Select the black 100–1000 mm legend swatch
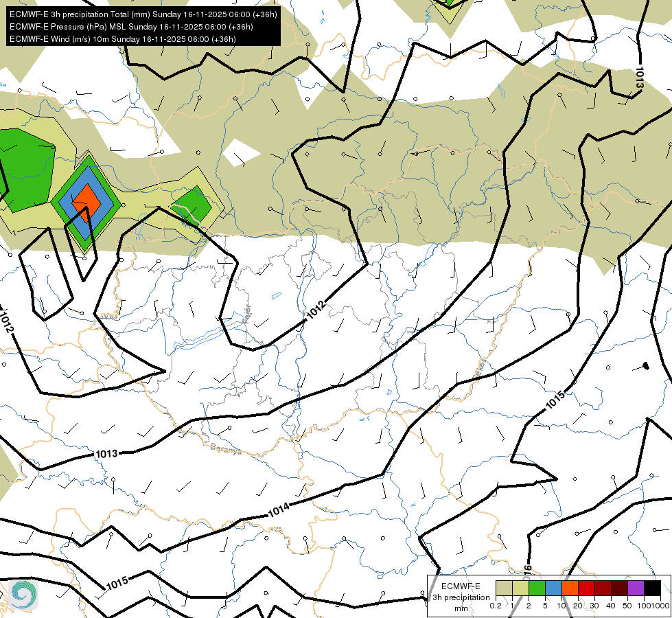The image size is (672, 618). [x=652, y=588]
